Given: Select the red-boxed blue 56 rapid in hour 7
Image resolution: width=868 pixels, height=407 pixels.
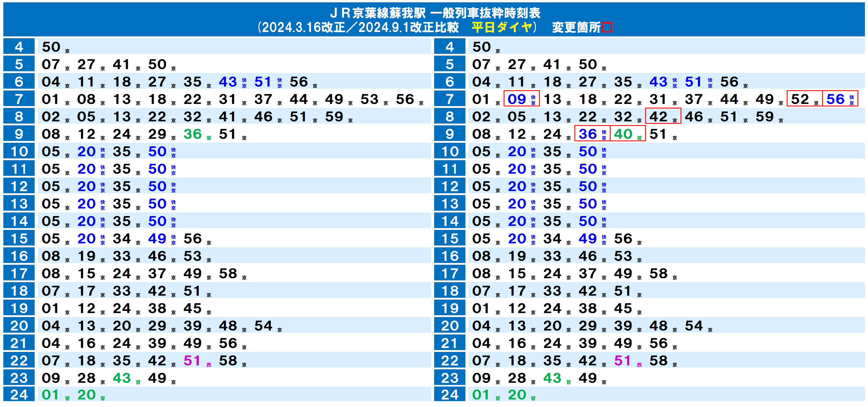Looking at the screenshot, I should (x=840, y=99).
